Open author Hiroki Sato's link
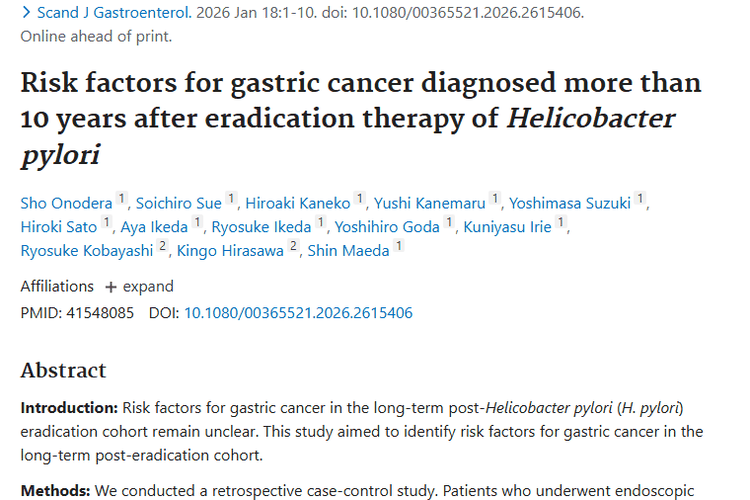Viewport: 750px width, 500px height. 59,227
